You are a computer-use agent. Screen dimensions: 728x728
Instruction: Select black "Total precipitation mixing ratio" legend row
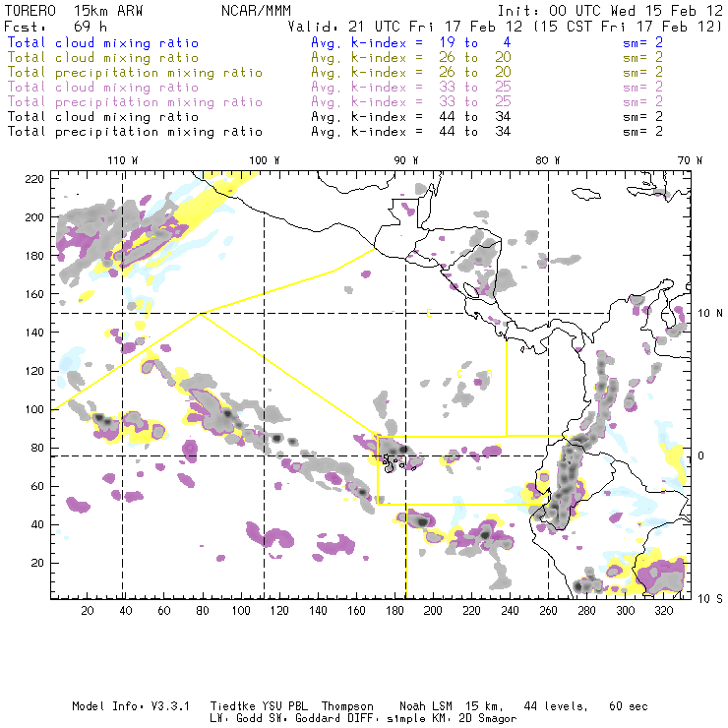coord(135,132)
